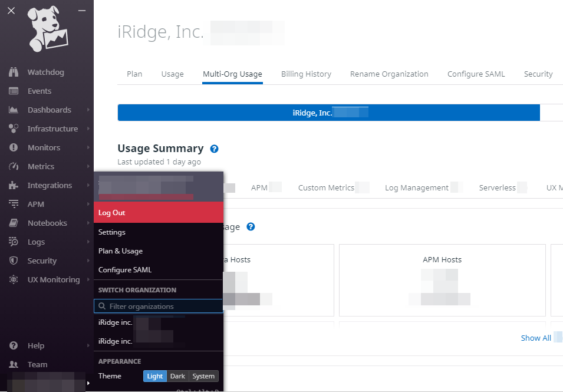Open the APM Hosts usage card
Screen dimensions: 563x392
pos(442,280)
